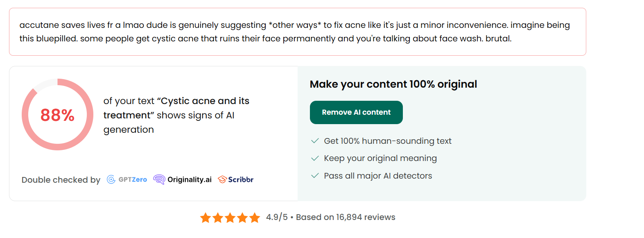Click checkmark beside Pass all major AI detectors

pyautogui.click(x=315, y=176)
